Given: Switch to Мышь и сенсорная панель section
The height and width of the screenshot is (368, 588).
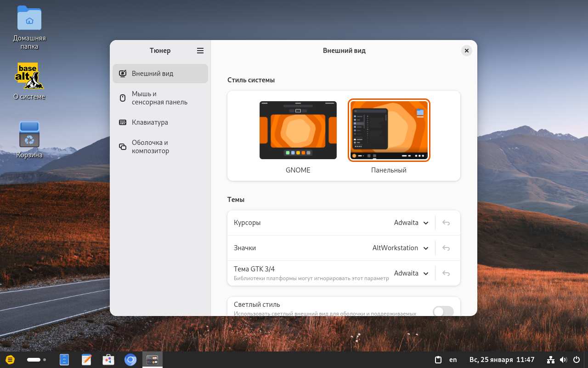Looking at the screenshot, I should tap(159, 98).
